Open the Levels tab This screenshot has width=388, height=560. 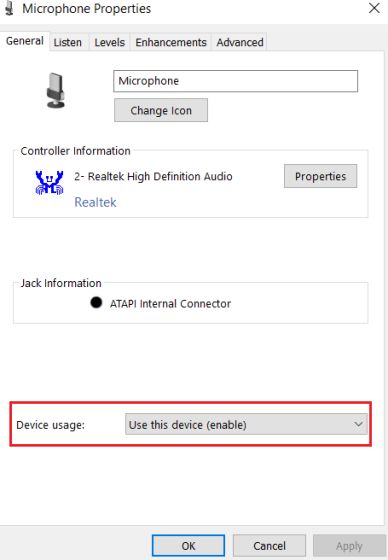[x=109, y=42]
